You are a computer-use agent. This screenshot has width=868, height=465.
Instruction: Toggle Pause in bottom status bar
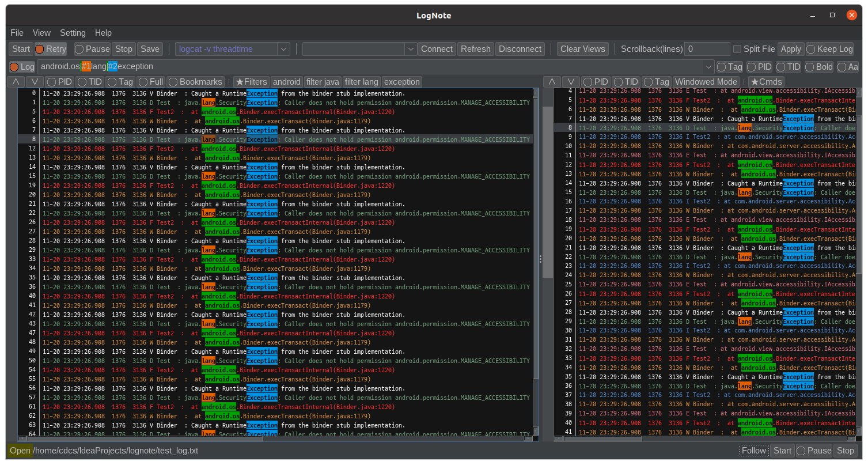point(814,451)
